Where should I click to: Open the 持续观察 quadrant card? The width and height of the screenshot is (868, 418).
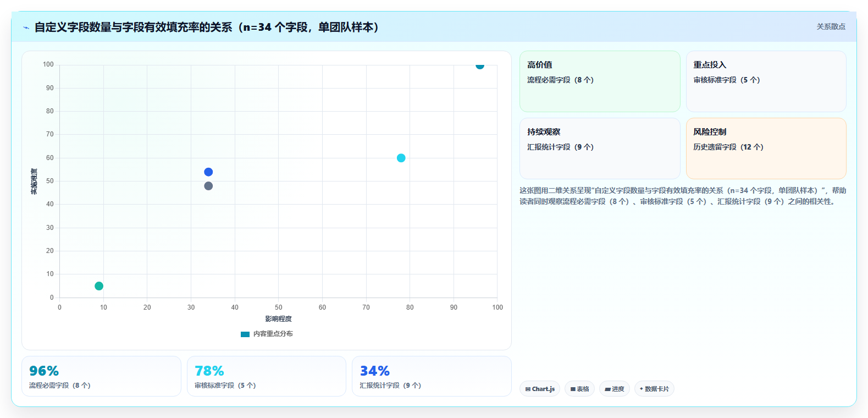[600, 148]
